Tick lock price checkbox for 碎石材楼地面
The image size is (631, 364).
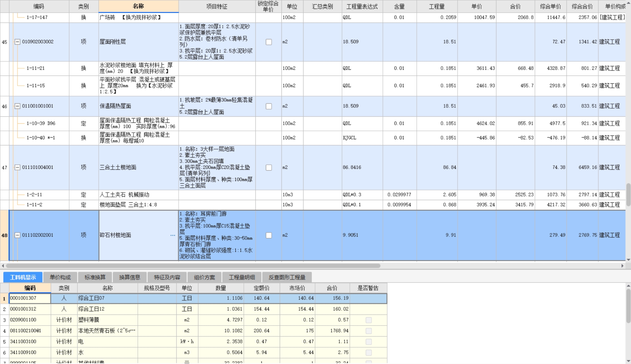pyautogui.click(x=269, y=235)
